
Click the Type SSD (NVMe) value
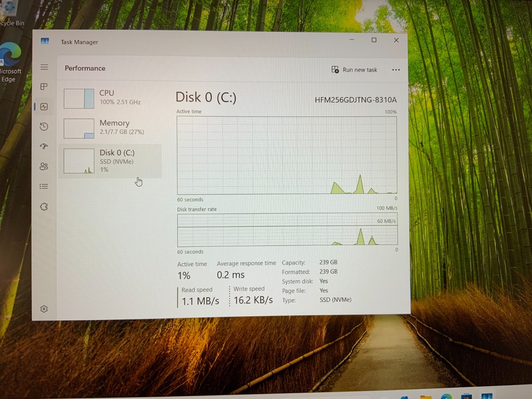pyautogui.click(x=335, y=300)
